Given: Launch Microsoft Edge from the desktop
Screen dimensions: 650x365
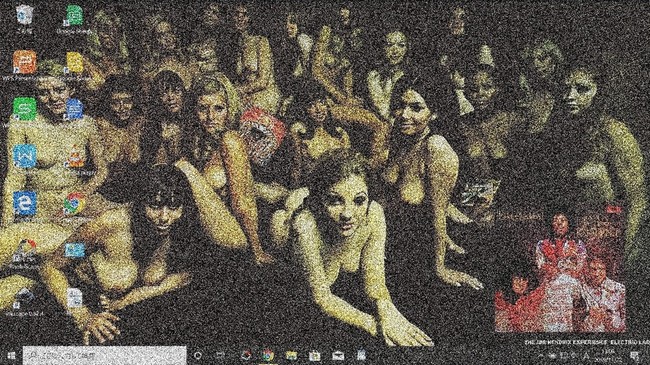Looking at the screenshot, I should (25, 203).
